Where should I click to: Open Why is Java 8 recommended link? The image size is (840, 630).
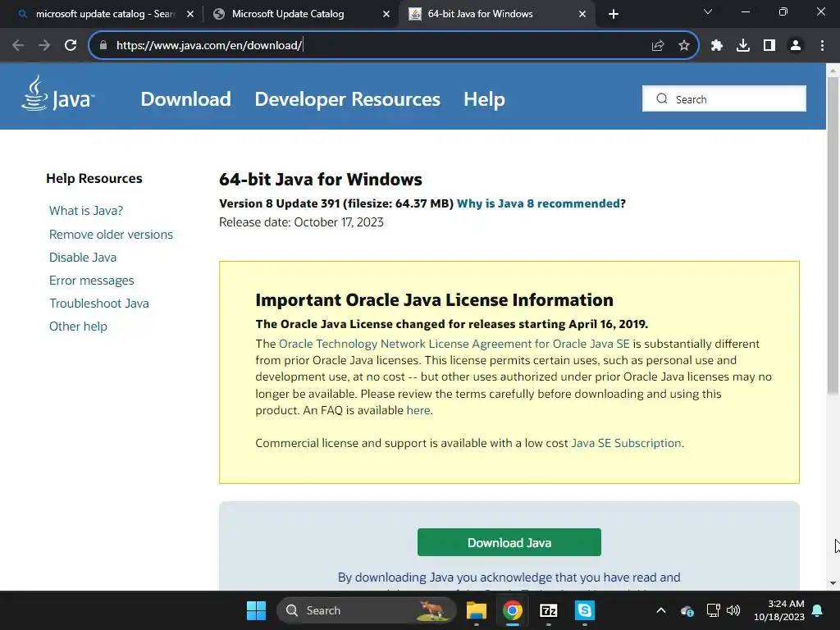(x=538, y=203)
